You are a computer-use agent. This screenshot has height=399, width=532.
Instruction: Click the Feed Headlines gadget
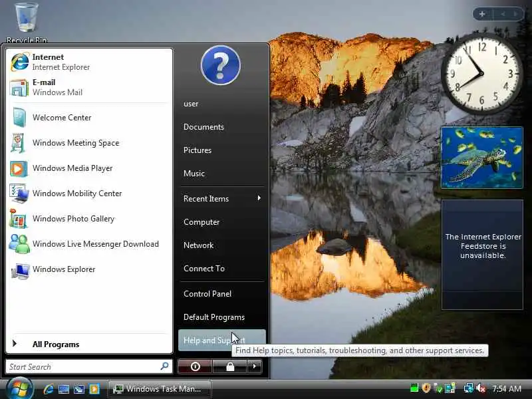tap(482, 255)
